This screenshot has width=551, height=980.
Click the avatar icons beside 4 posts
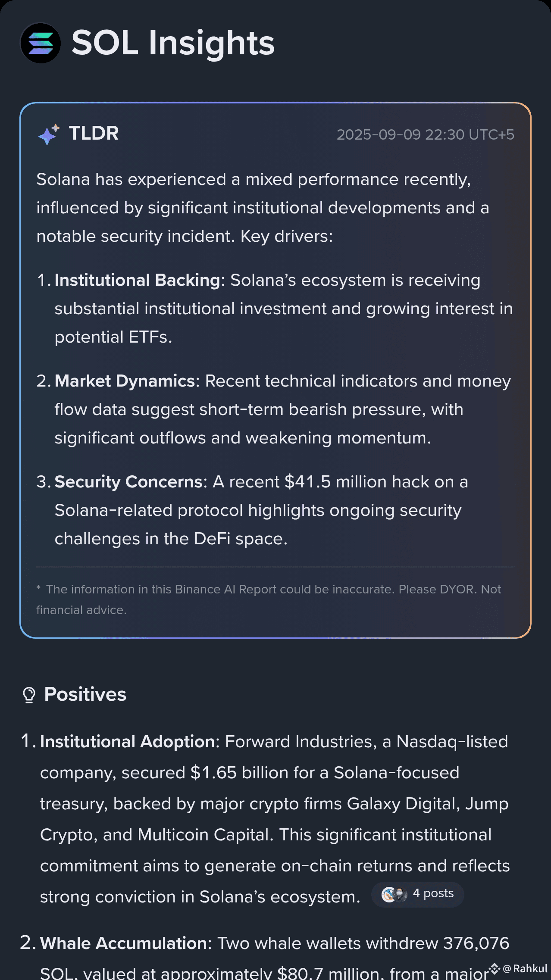coord(394,895)
